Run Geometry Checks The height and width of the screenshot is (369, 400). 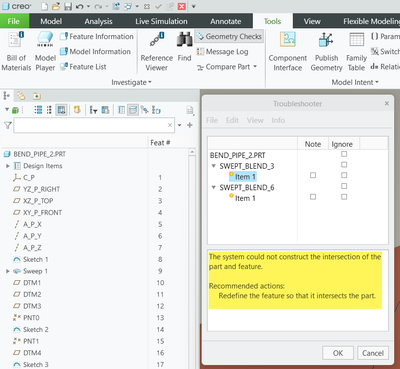229,36
